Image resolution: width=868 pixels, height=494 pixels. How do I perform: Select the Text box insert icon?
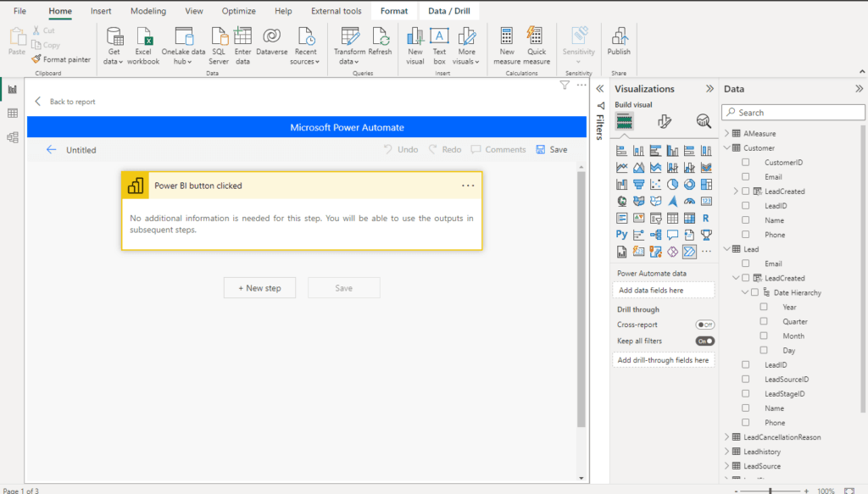pyautogui.click(x=439, y=36)
